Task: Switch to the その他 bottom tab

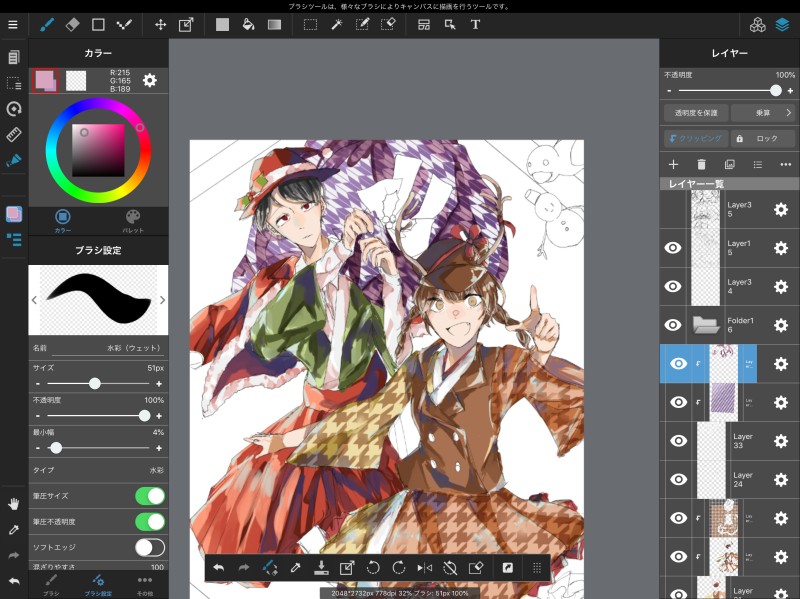Action: (x=145, y=585)
